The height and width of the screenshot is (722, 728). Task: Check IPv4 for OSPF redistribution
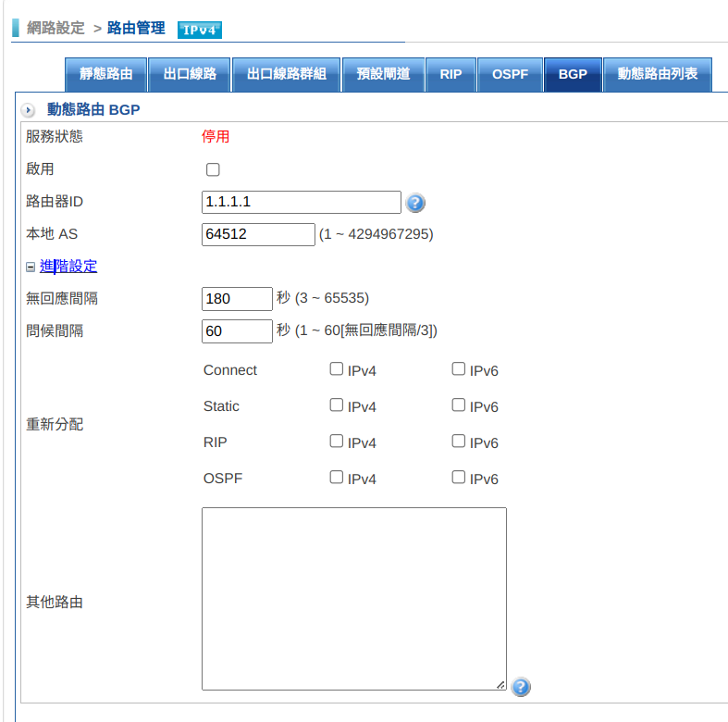[x=337, y=478]
